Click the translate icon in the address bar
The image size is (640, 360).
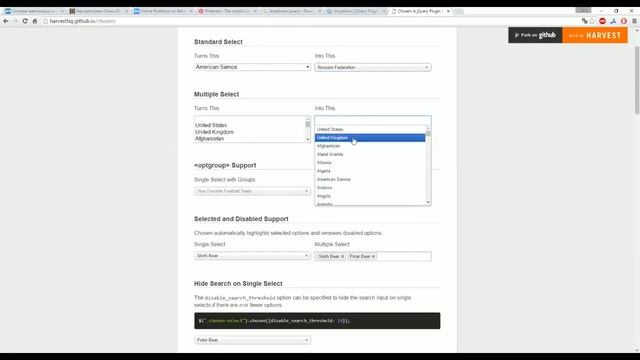[x=584, y=21]
